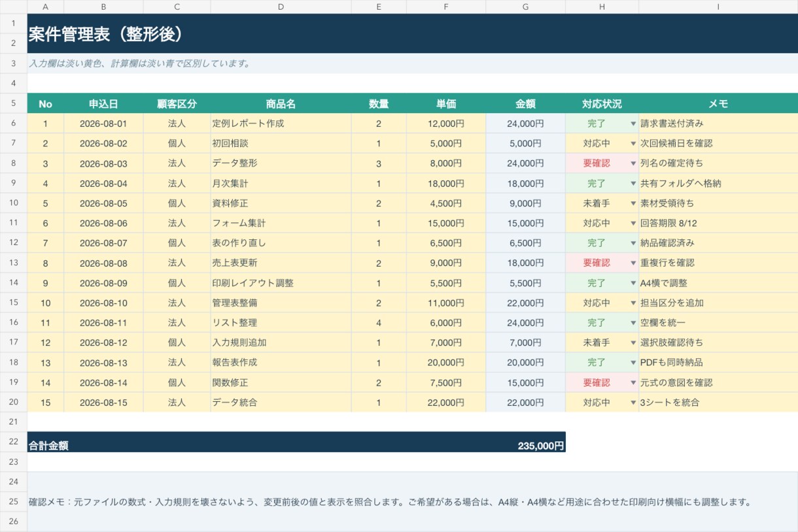This screenshot has height=532, width=798.
Task: Open status dropdown for 表の作り直し row
Action: [633, 243]
